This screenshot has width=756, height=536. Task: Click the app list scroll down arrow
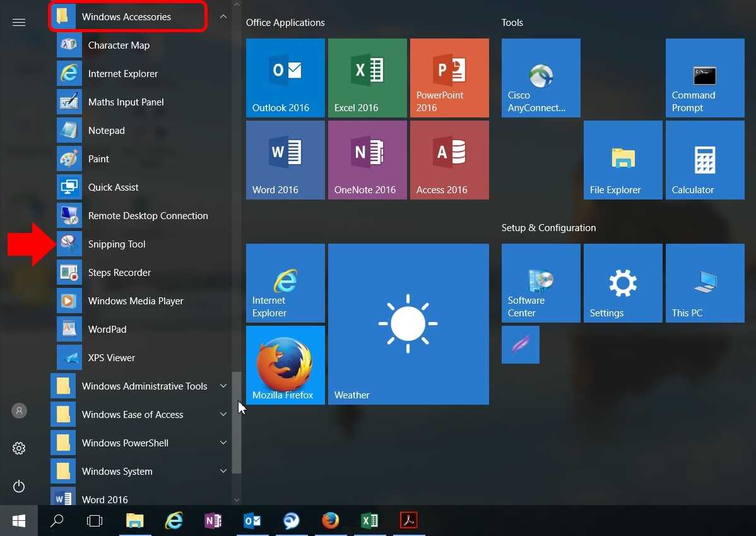tap(236, 500)
